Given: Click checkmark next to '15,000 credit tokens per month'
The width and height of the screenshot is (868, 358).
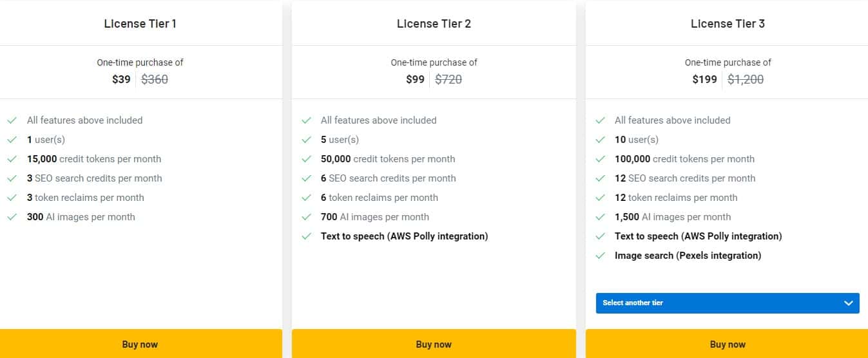Looking at the screenshot, I should click(12, 159).
